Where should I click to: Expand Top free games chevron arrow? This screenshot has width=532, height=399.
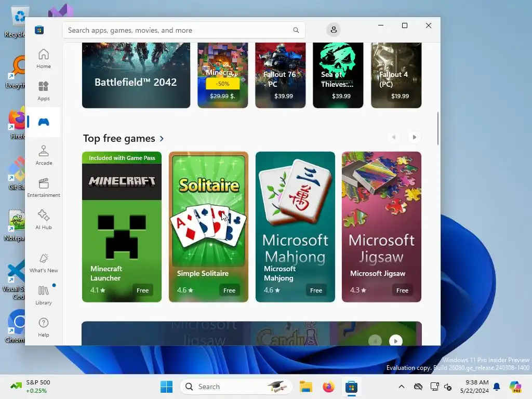(x=162, y=139)
